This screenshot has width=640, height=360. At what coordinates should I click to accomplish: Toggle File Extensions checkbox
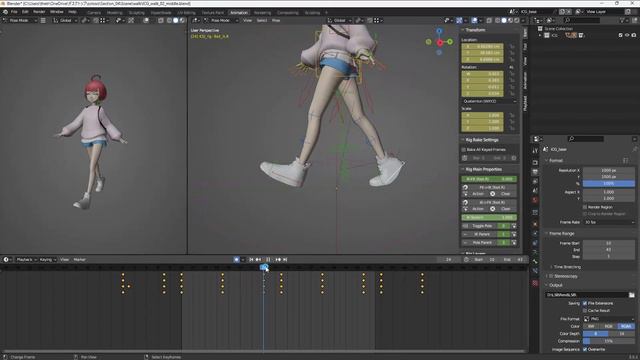(x=585, y=303)
